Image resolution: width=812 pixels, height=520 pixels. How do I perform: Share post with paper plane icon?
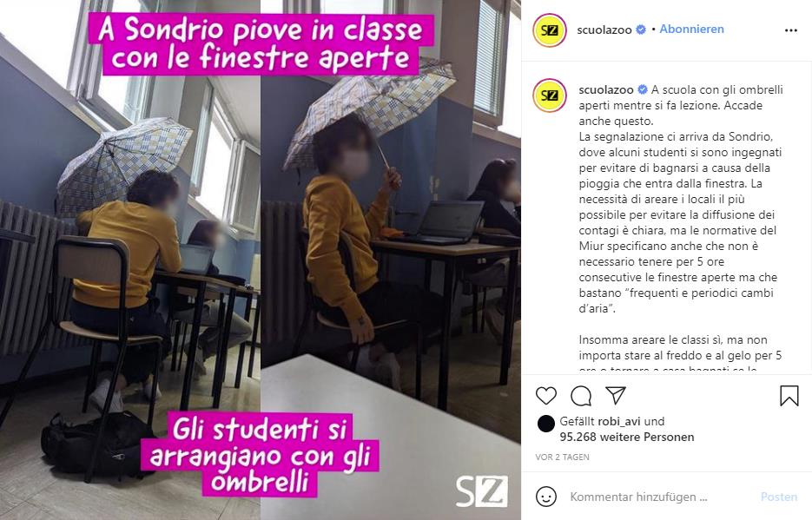616,395
